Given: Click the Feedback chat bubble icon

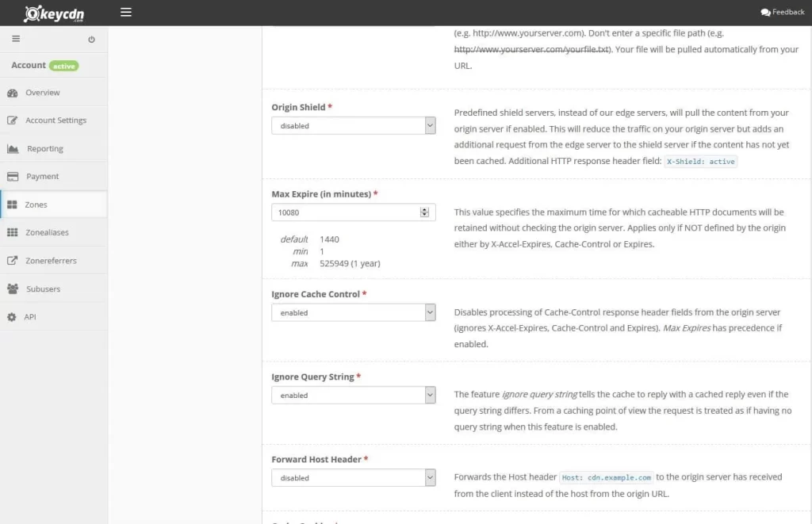Looking at the screenshot, I should pos(765,13).
